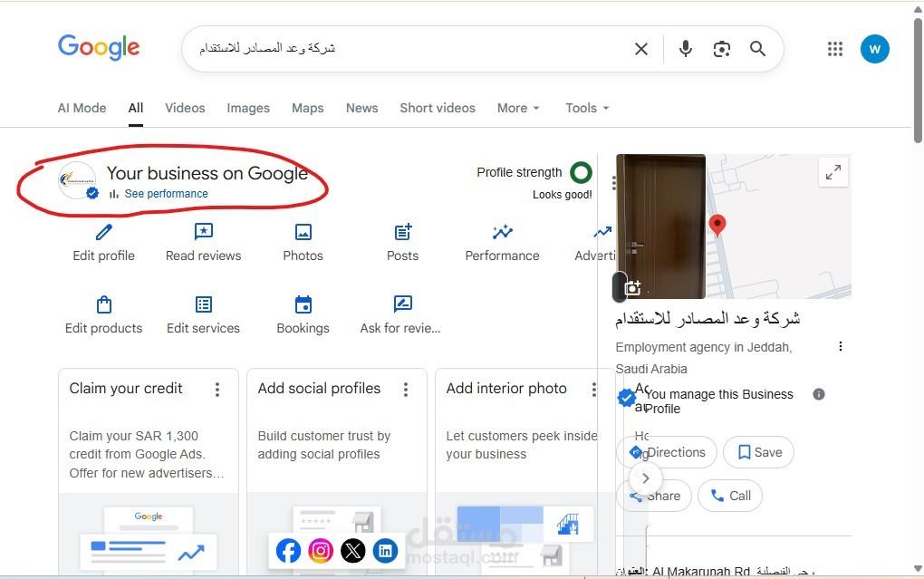Clear the search box with the X icon
Screen dimensions: 924x579
[x=641, y=49]
